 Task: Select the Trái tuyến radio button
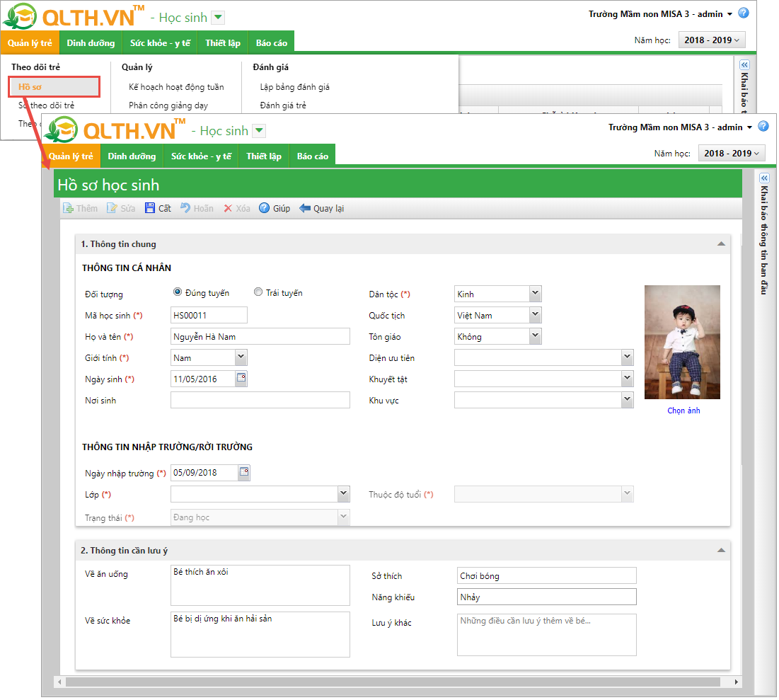click(258, 292)
